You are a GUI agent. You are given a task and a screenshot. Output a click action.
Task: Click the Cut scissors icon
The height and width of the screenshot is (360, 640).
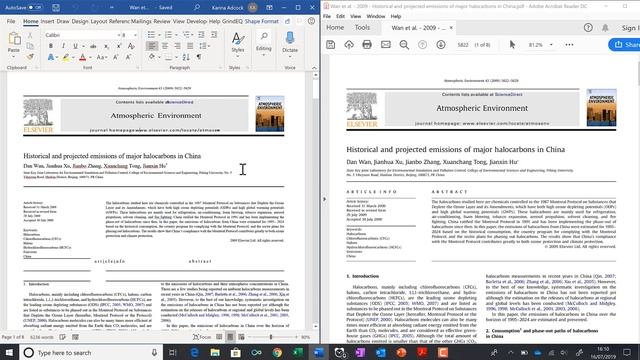(x=30, y=36)
